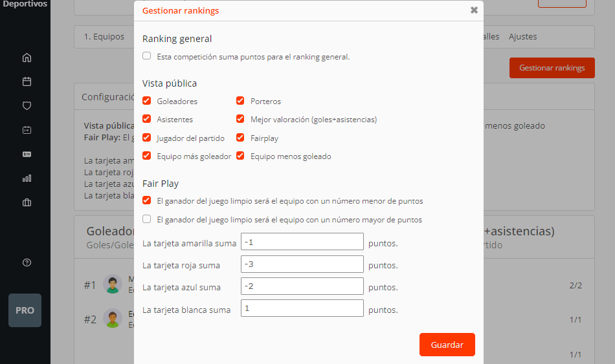Uncheck the Goleadores checkbox
Viewport: 615px width, 364px height.
(147, 101)
